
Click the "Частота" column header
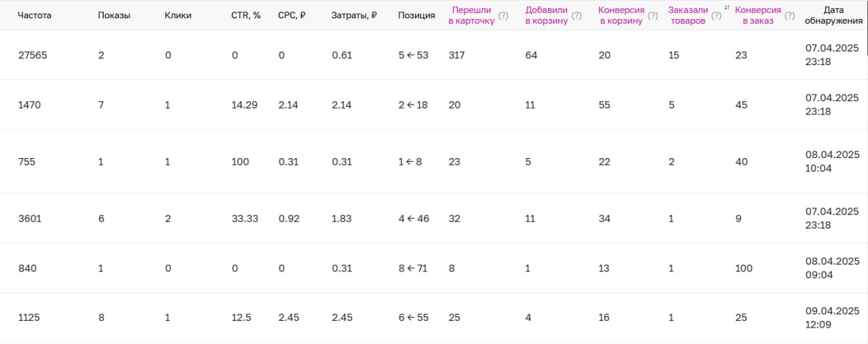(x=35, y=16)
